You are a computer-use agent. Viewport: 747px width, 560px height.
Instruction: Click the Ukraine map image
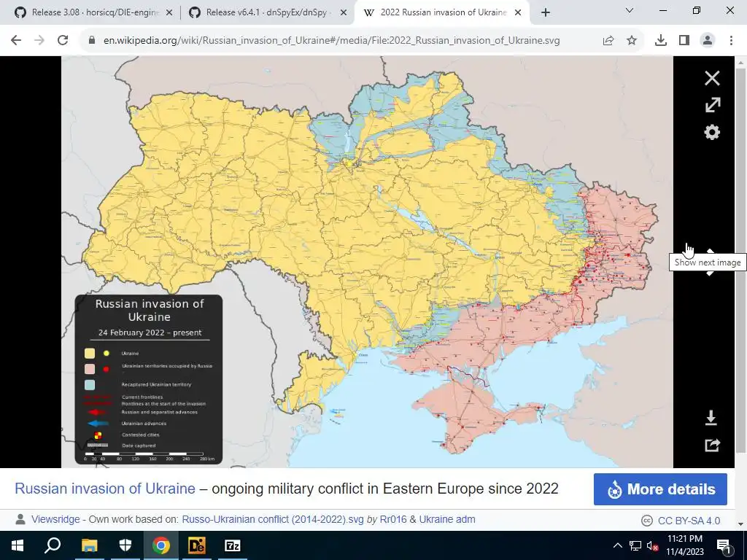tap(367, 262)
